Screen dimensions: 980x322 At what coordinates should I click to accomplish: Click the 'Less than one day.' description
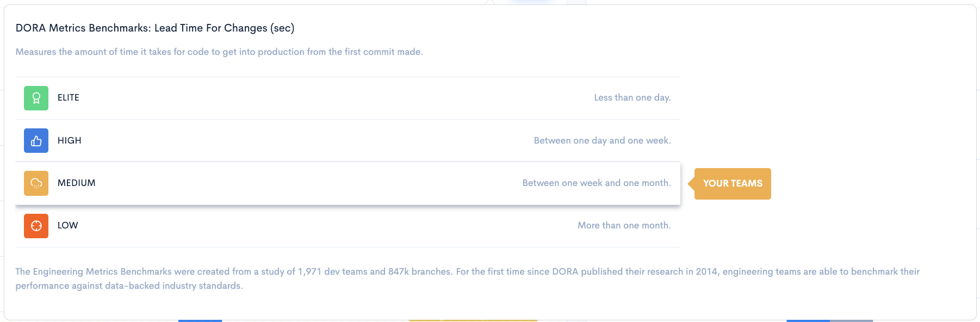(x=632, y=98)
